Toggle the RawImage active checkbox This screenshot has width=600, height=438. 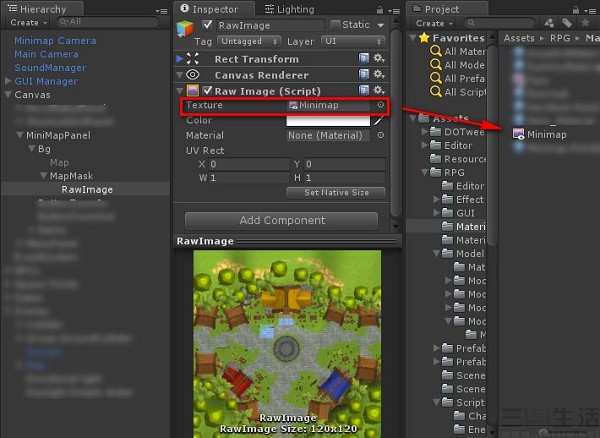click(207, 25)
